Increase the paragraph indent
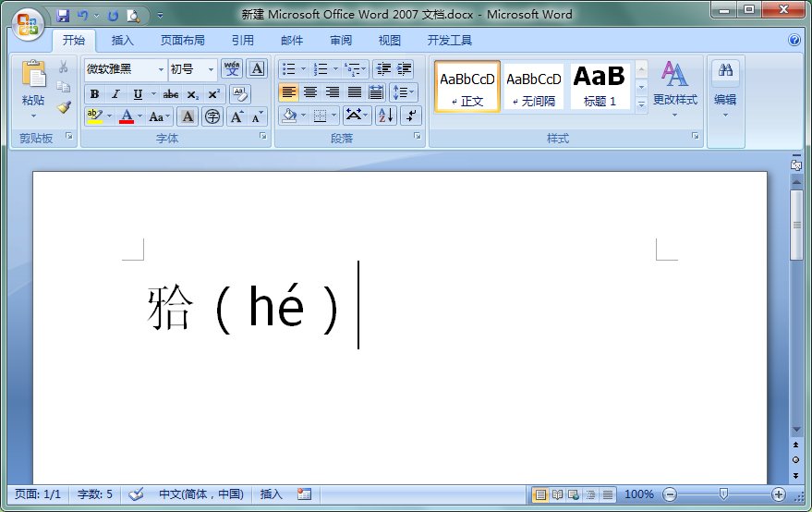812x512 pixels. click(x=404, y=69)
